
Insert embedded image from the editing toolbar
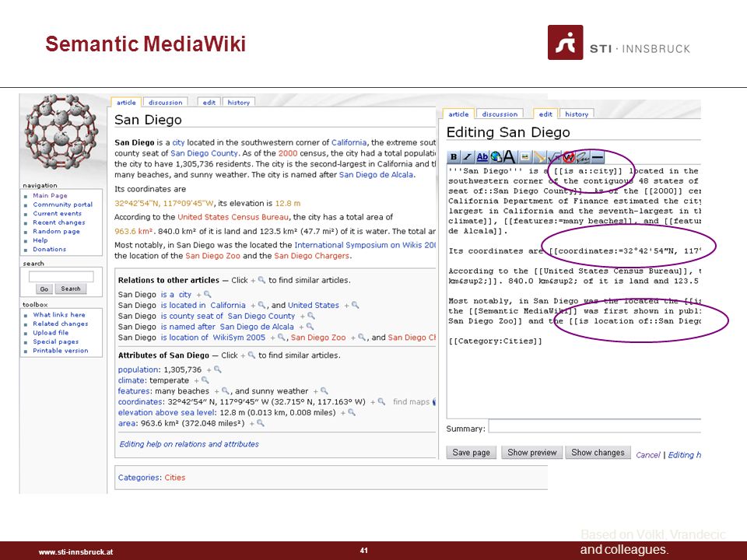pos(525,156)
